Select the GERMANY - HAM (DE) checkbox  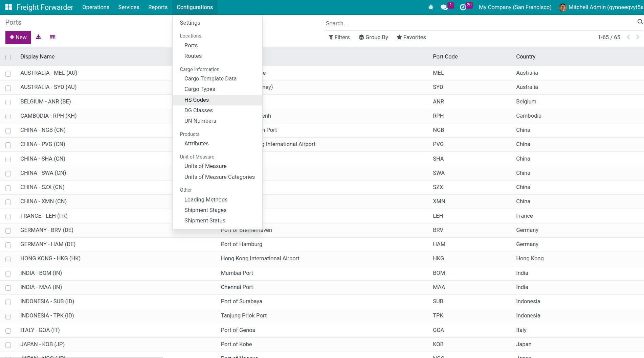[8, 245]
